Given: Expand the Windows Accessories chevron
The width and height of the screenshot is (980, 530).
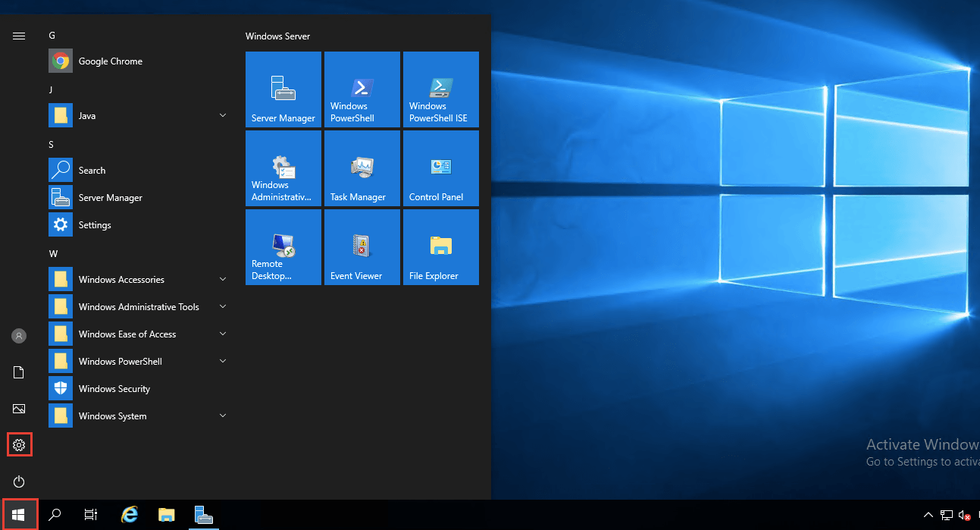Looking at the screenshot, I should pyautogui.click(x=223, y=279).
